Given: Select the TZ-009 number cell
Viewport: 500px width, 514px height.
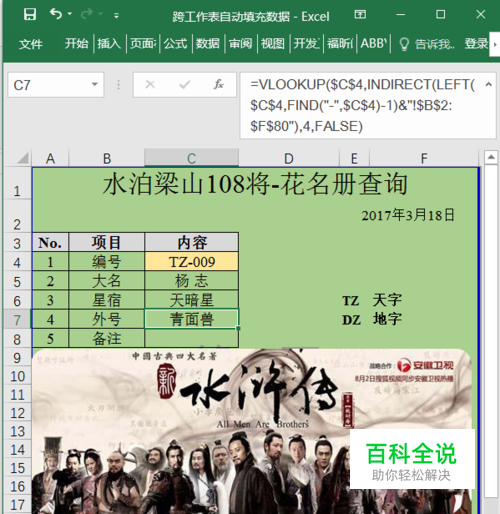Looking at the screenshot, I should pyautogui.click(x=192, y=262).
